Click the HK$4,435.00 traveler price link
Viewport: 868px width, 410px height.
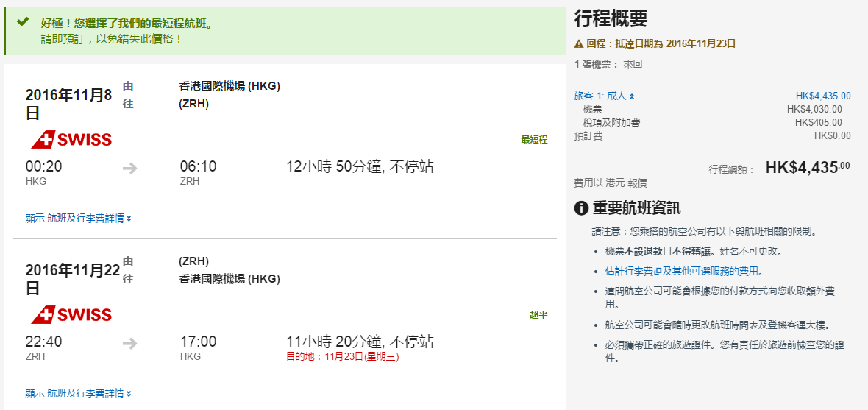pos(822,96)
